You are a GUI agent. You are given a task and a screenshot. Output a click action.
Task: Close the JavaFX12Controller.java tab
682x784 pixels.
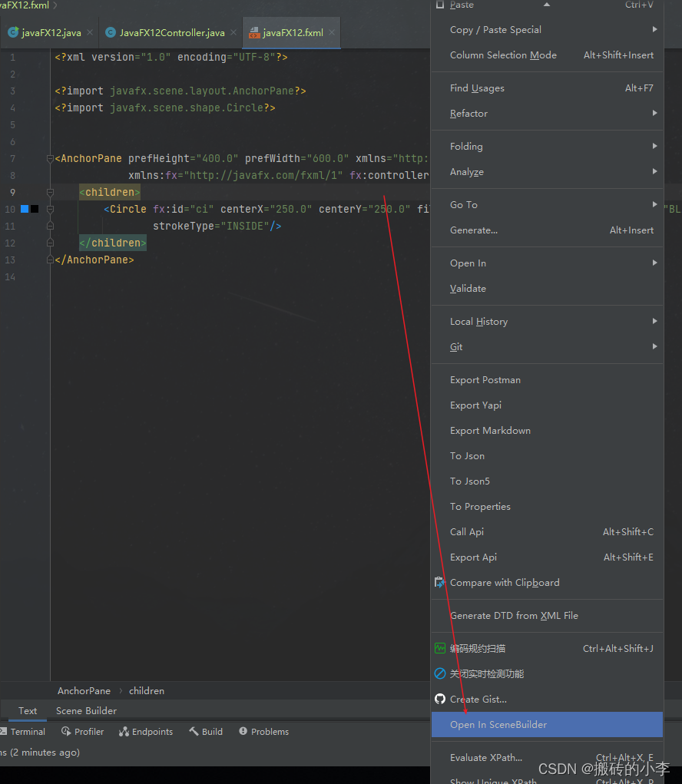(x=233, y=32)
